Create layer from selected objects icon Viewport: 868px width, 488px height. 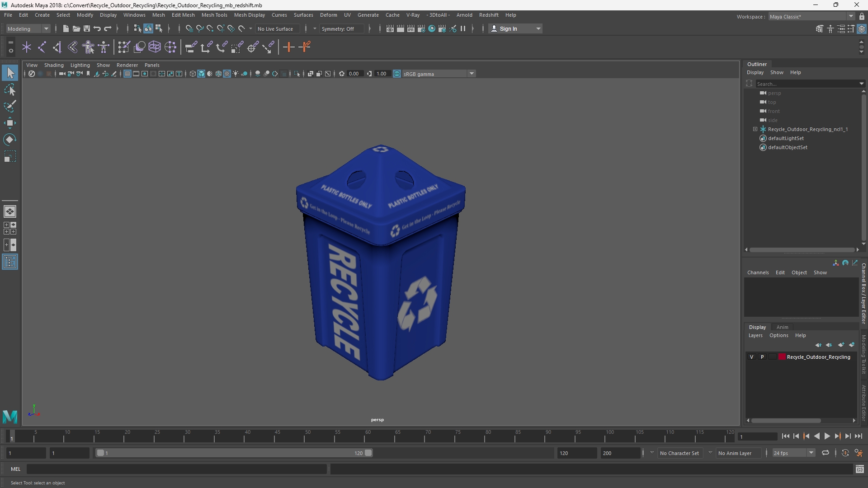(851, 345)
